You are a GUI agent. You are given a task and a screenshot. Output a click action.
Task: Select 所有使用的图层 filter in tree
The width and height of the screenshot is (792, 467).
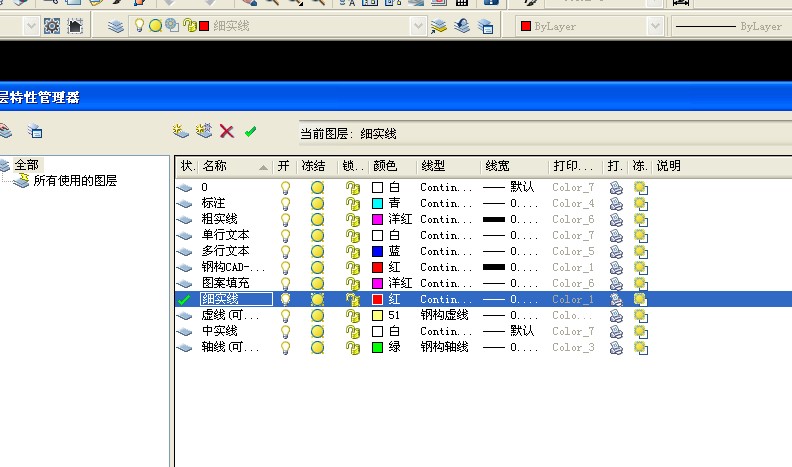coord(75,180)
